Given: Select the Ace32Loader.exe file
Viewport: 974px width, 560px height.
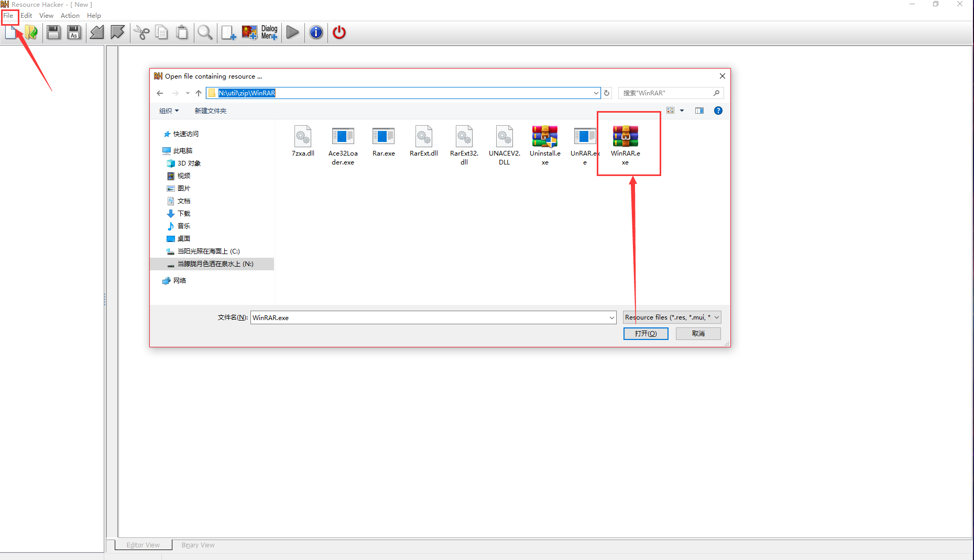Looking at the screenshot, I should click(343, 146).
